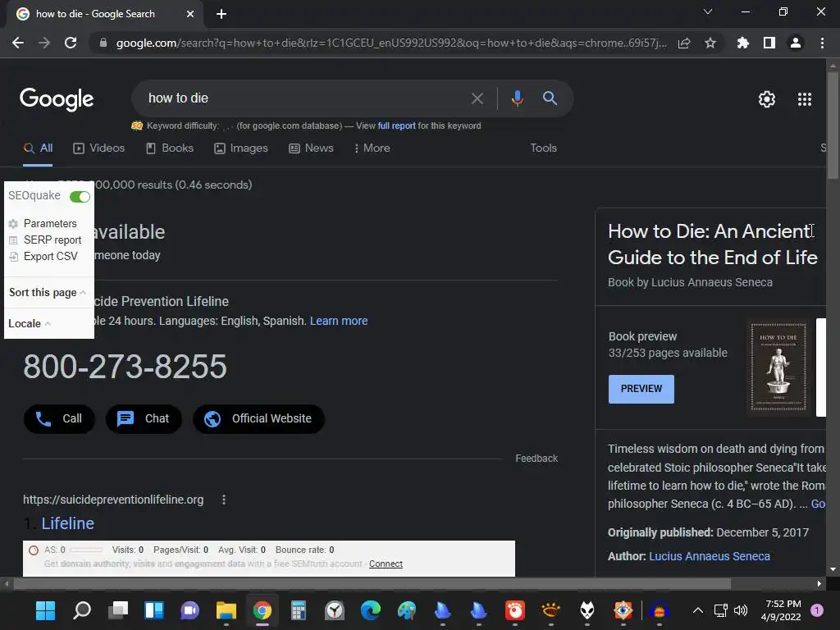The width and height of the screenshot is (840, 630).
Task: Click the browser back arrow
Action: [x=18, y=43]
